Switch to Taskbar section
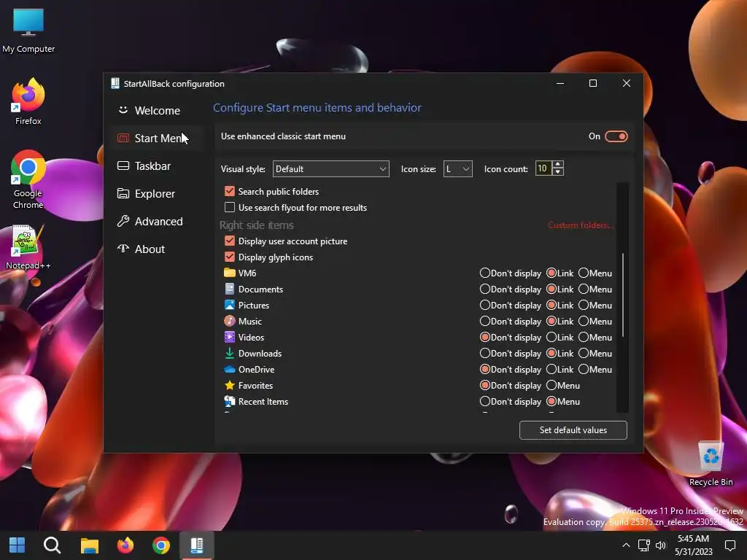The image size is (747, 560). [158, 166]
